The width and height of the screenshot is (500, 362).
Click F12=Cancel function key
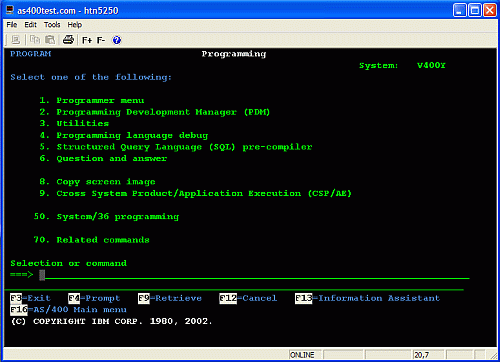pyautogui.click(x=248, y=298)
